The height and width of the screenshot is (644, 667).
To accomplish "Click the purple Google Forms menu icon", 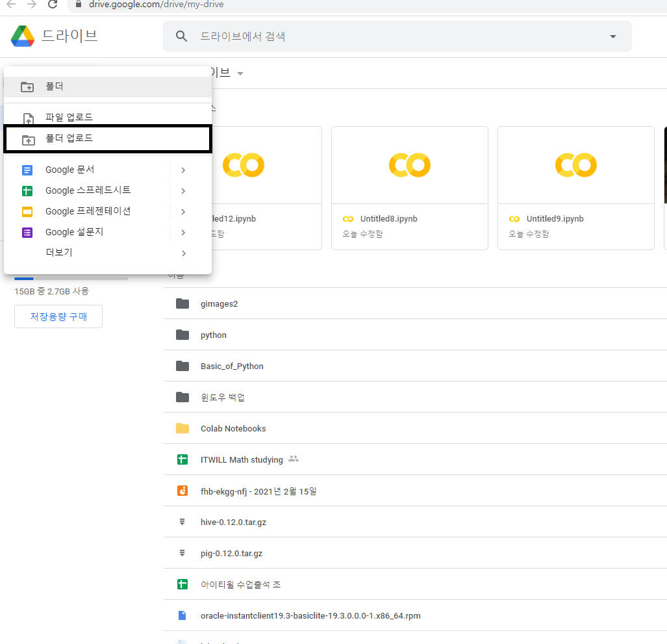I will coord(27,232).
